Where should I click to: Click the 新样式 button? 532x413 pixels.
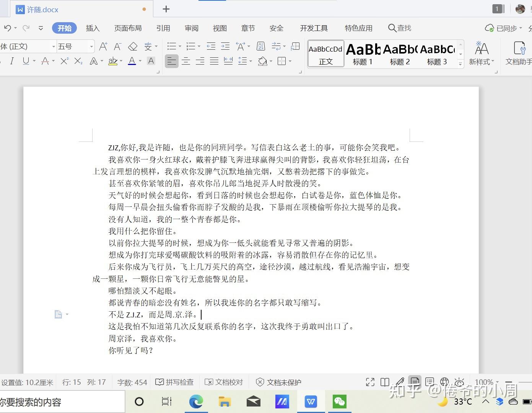click(x=482, y=54)
